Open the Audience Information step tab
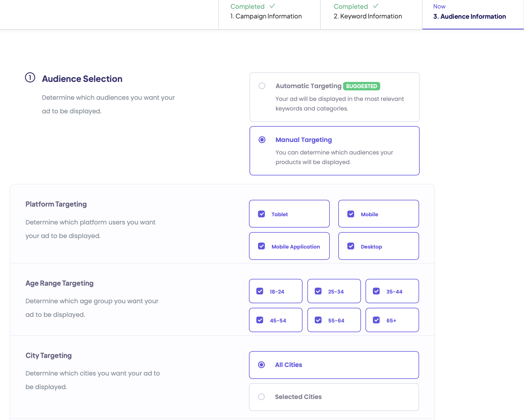This screenshot has width=524, height=420. pyautogui.click(x=469, y=16)
